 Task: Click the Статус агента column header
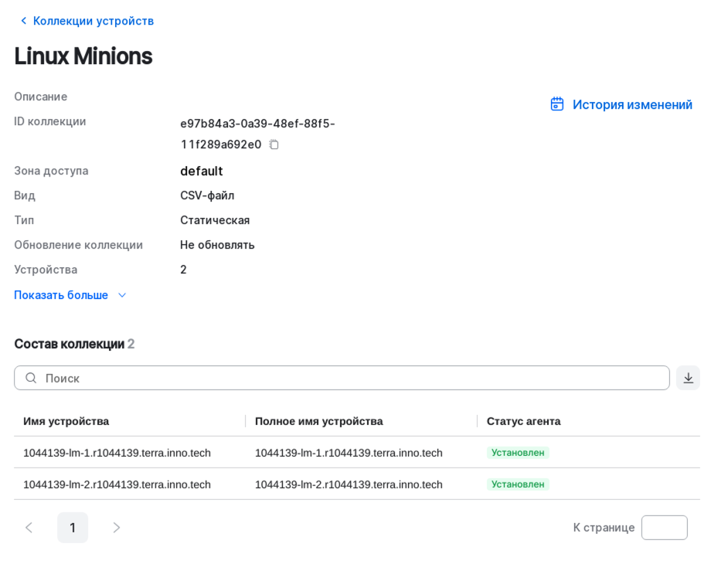pos(523,421)
